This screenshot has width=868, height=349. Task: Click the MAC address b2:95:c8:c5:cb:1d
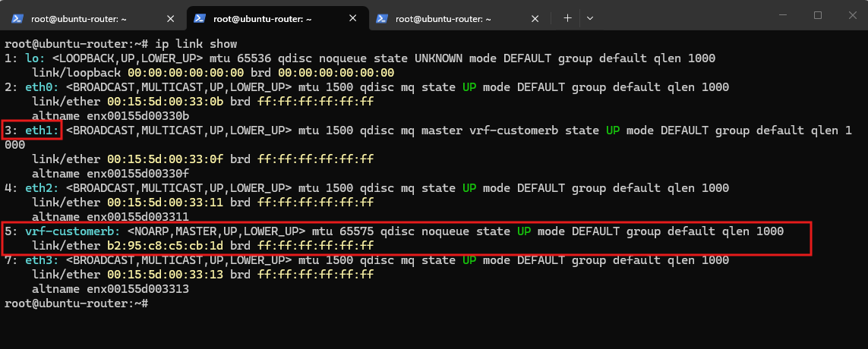(165, 246)
